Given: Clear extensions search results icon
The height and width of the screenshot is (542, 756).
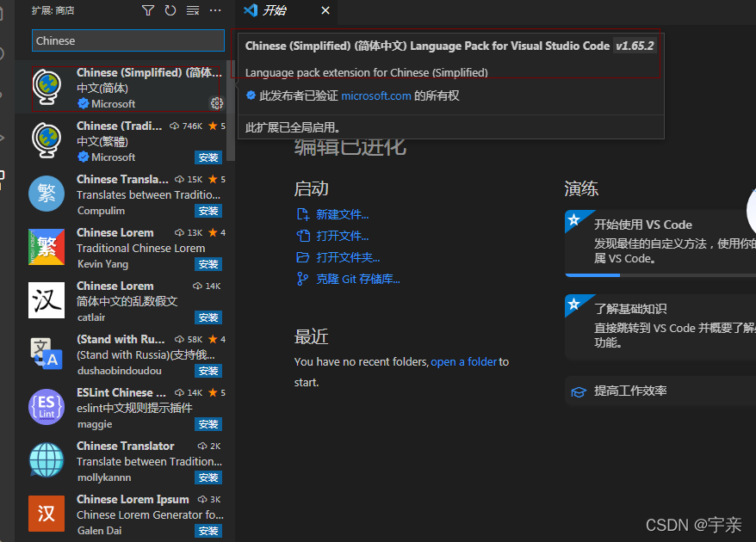Looking at the screenshot, I should 193,10.
